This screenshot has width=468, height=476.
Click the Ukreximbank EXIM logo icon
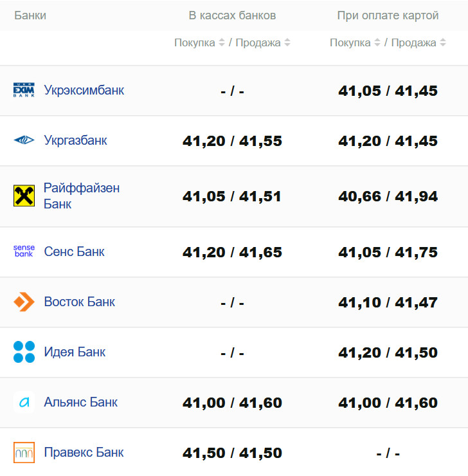(x=24, y=90)
